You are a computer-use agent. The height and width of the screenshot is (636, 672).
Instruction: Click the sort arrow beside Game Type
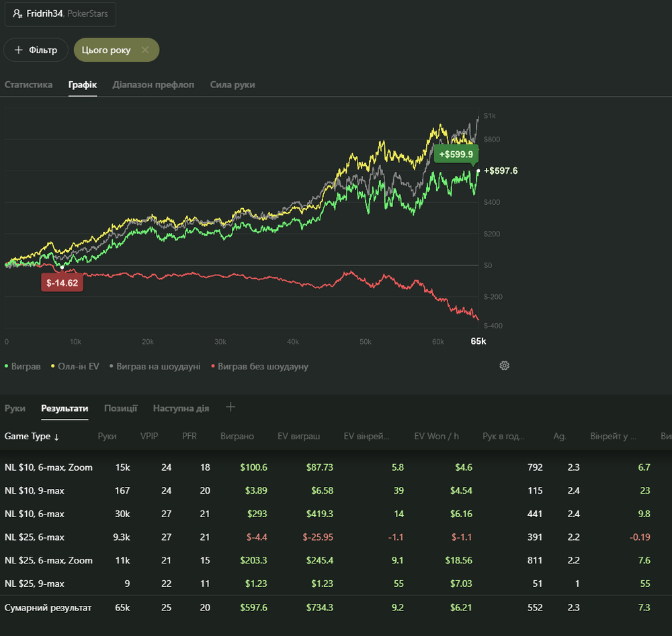[56, 437]
